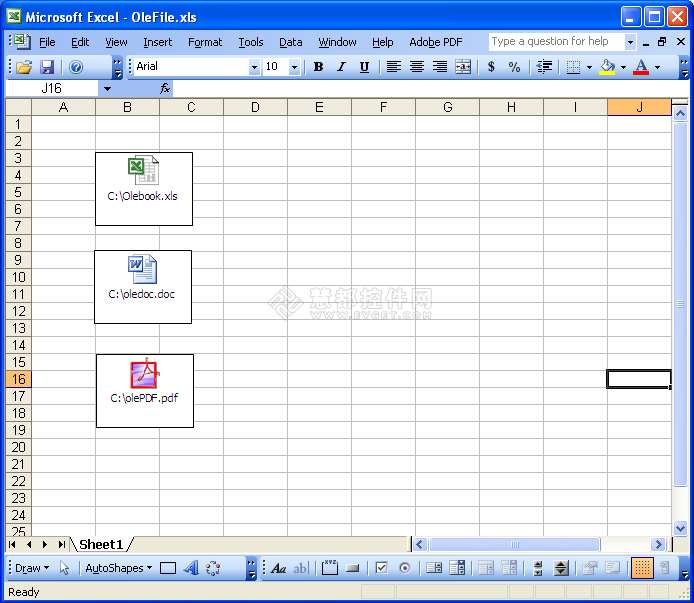Toggle Bold formatting

[318, 67]
